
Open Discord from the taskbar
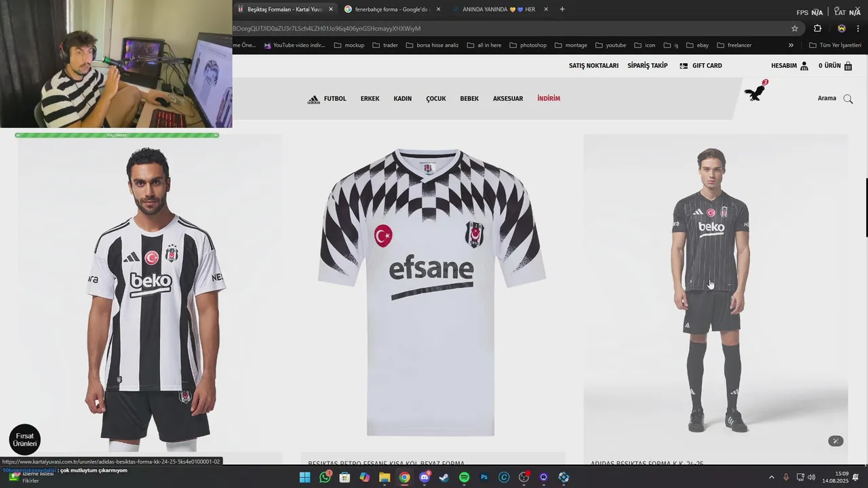(x=425, y=477)
